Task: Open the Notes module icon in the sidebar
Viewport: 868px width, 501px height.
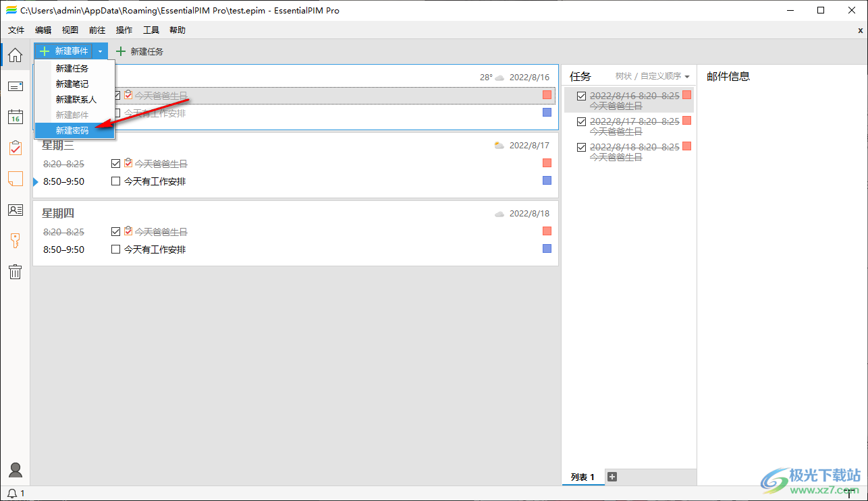Action: pos(15,179)
